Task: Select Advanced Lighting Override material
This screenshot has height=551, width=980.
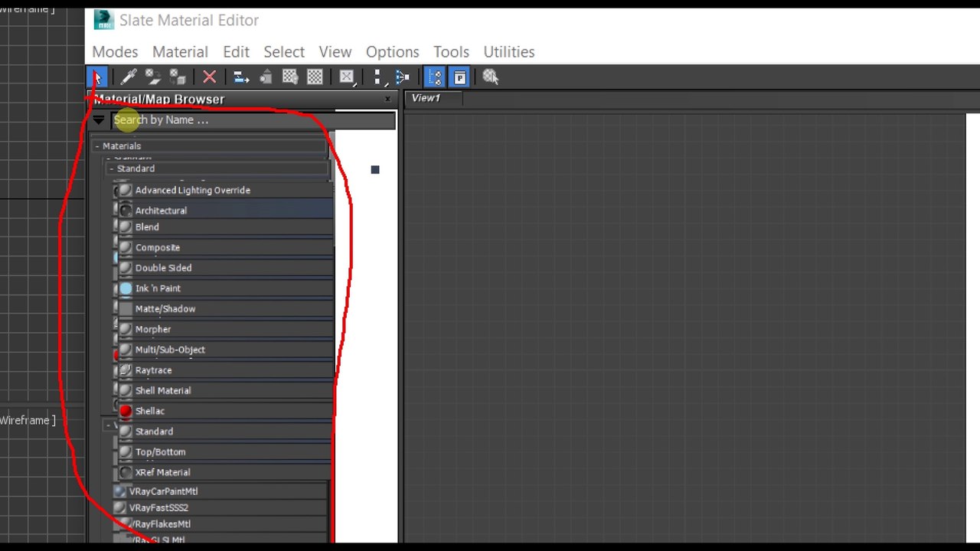Action: [224, 190]
